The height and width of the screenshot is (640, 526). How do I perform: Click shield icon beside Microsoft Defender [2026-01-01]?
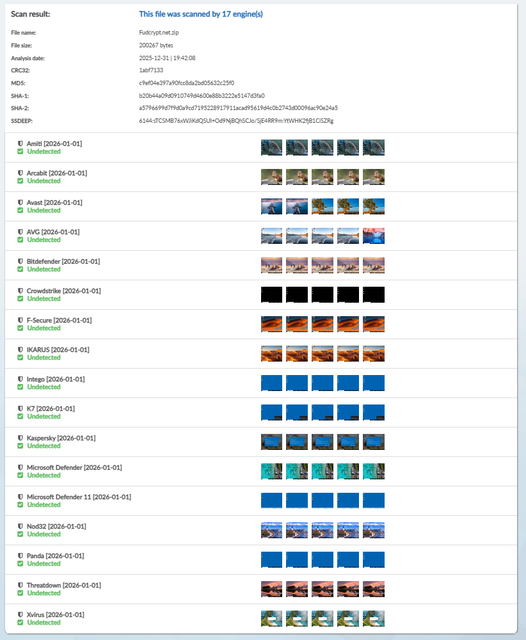[x=20, y=467]
